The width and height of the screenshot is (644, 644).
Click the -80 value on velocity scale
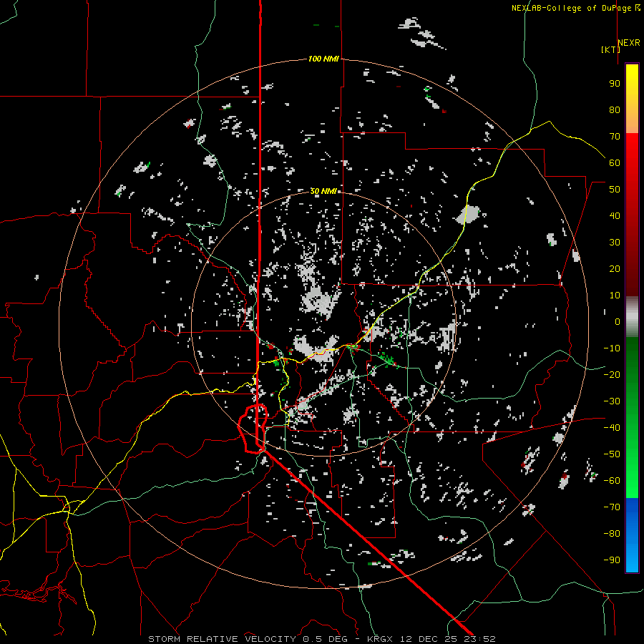coord(612,534)
